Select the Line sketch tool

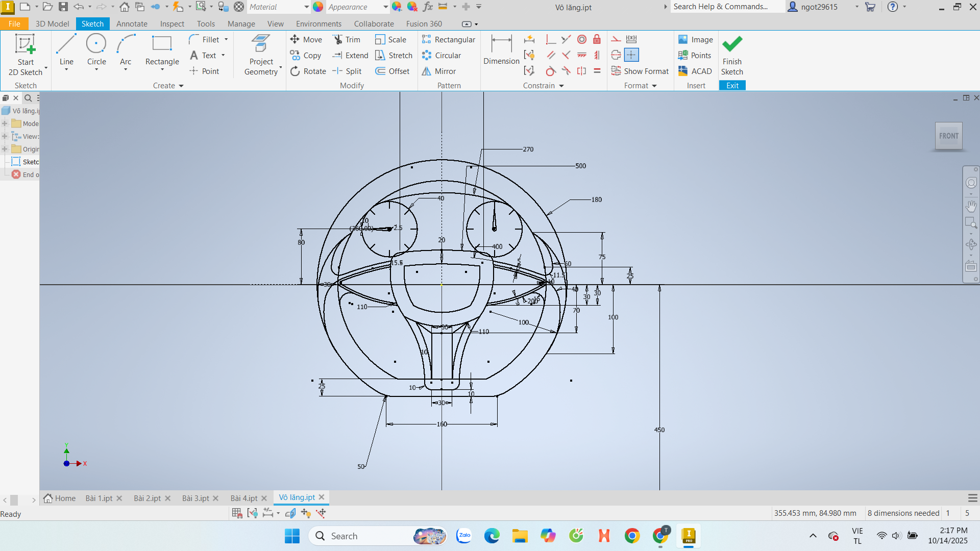click(x=66, y=51)
